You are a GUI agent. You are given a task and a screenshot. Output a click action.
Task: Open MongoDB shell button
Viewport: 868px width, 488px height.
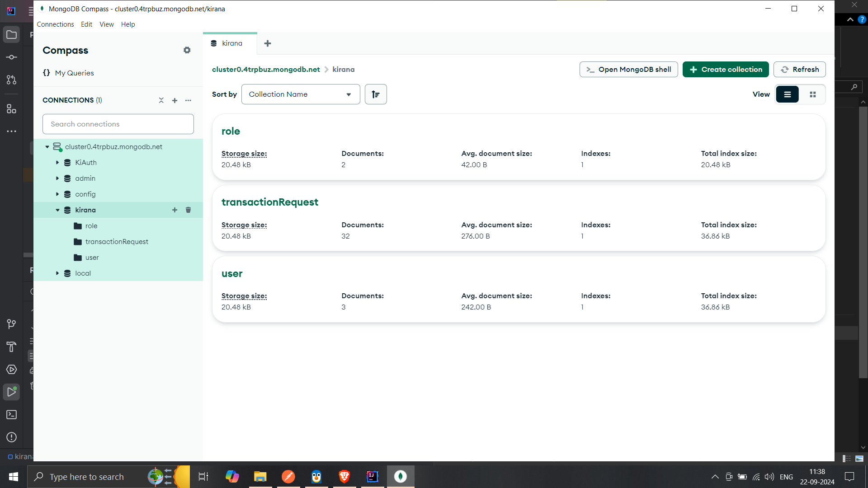(x=628, y=69)
